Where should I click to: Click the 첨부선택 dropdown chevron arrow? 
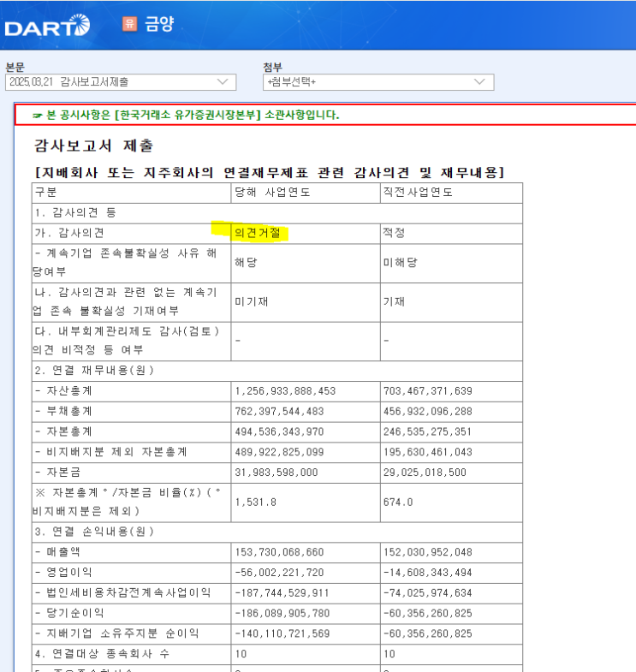point(479,81)
